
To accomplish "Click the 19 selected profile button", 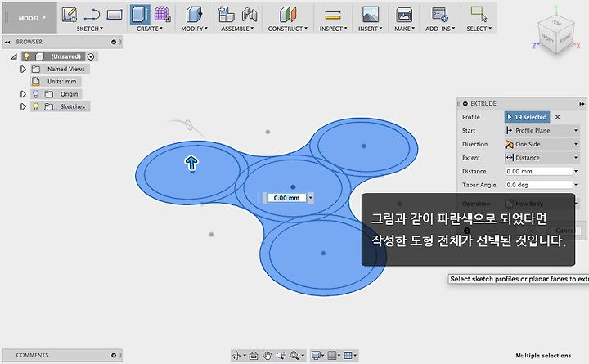I will (527, 117).
